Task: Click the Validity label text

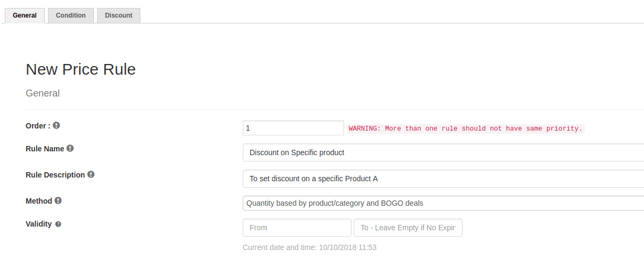Action: click(x=38, y=224)
